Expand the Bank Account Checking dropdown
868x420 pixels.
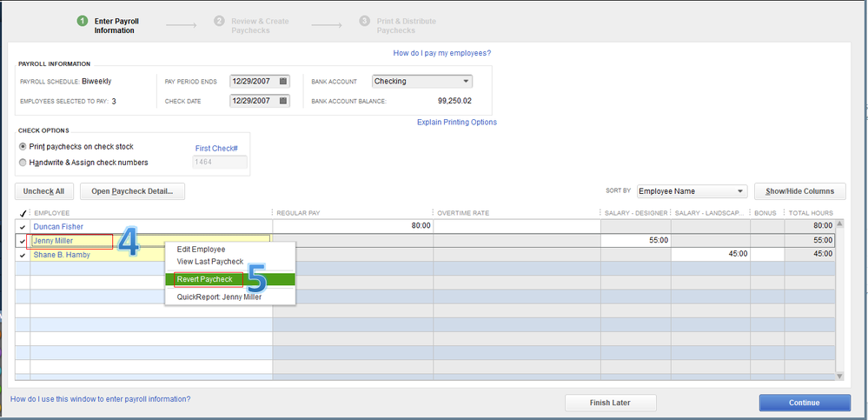[467, 82]
